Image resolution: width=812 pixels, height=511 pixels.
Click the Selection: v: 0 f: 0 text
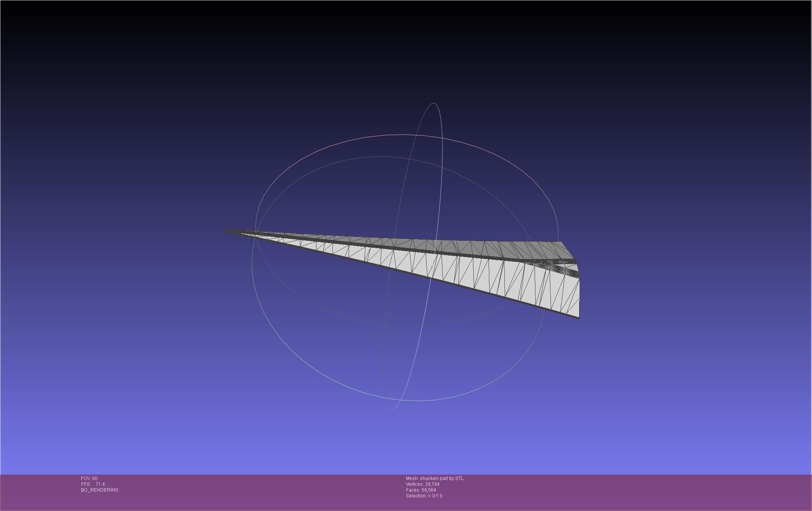424,496
